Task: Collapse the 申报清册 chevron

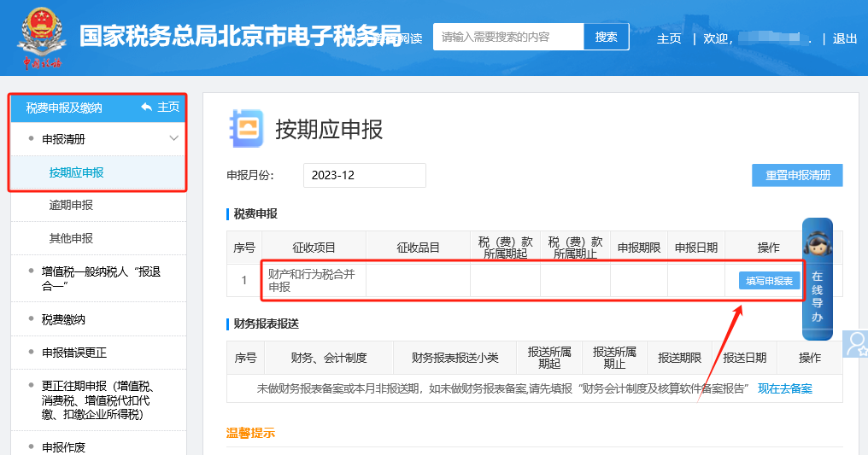Action: pyautogui.click(x=173, y=138)
